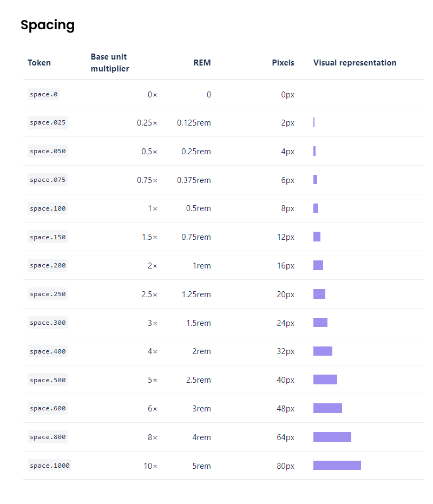Click the REM column header
Viewport: 433px width, 504px height.
(x=202, y=63)
